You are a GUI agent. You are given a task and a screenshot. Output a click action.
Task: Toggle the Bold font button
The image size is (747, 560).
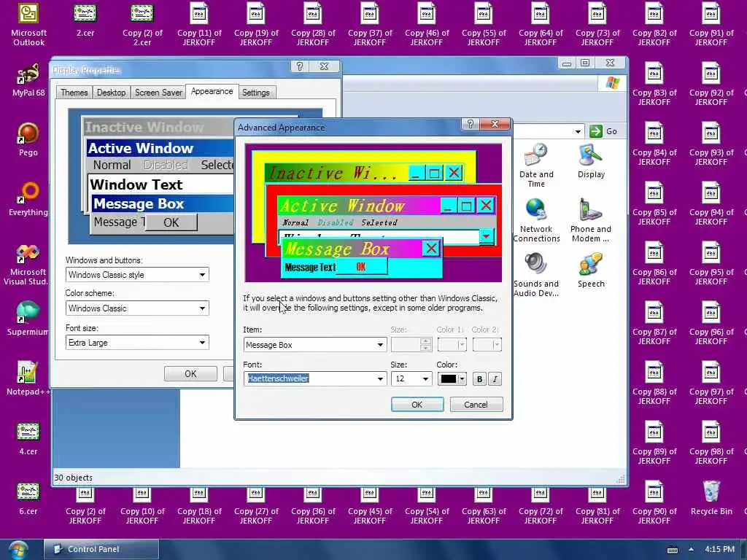(479, 379)
